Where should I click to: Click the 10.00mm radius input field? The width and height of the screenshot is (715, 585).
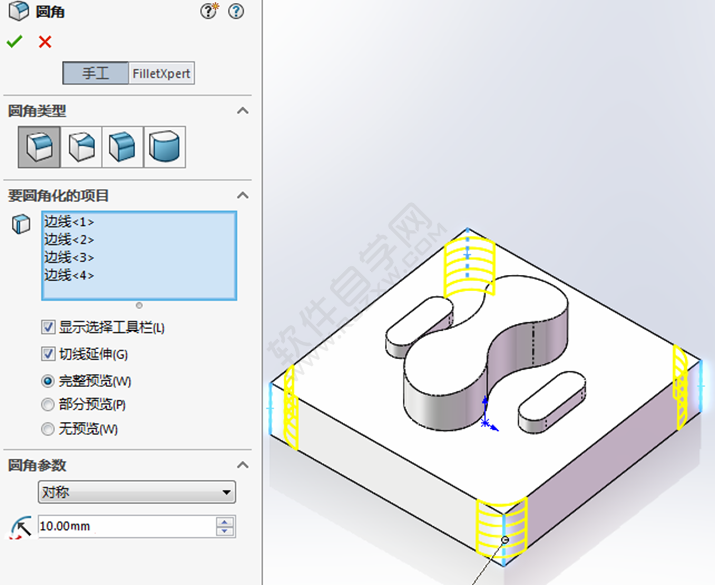(x=127, y=527)
